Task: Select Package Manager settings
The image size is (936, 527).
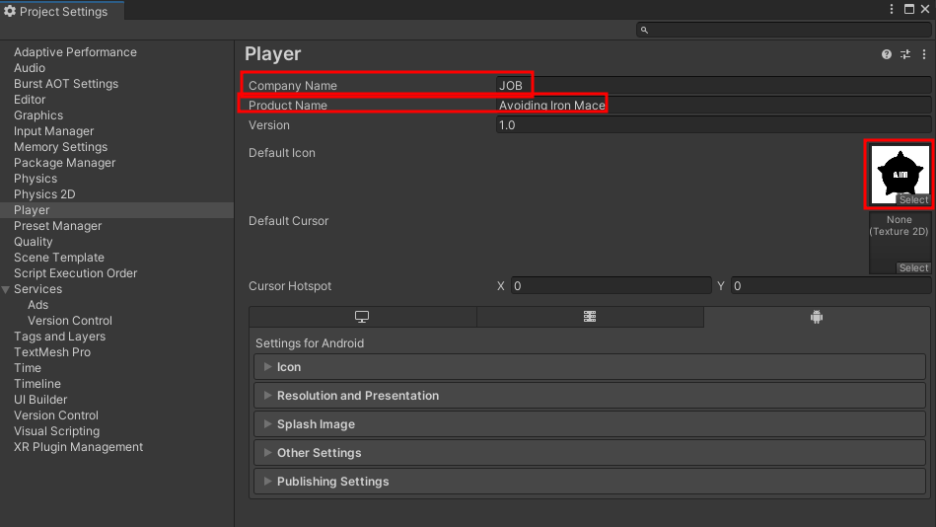Action: pyautogui.click(x=64, y=163)
